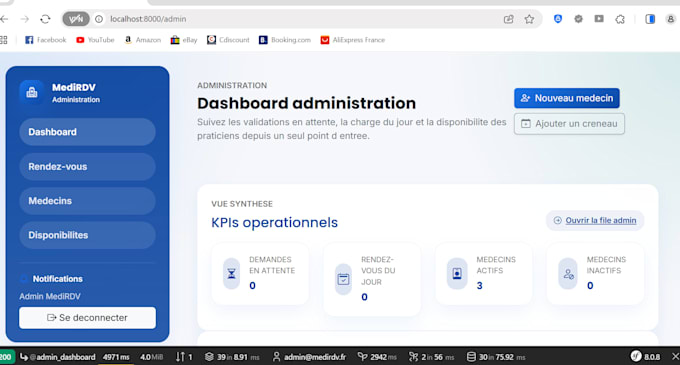The image size is (680, 365).
Task: Click the gear-shaped extension icon
Action: pos(578,19)
